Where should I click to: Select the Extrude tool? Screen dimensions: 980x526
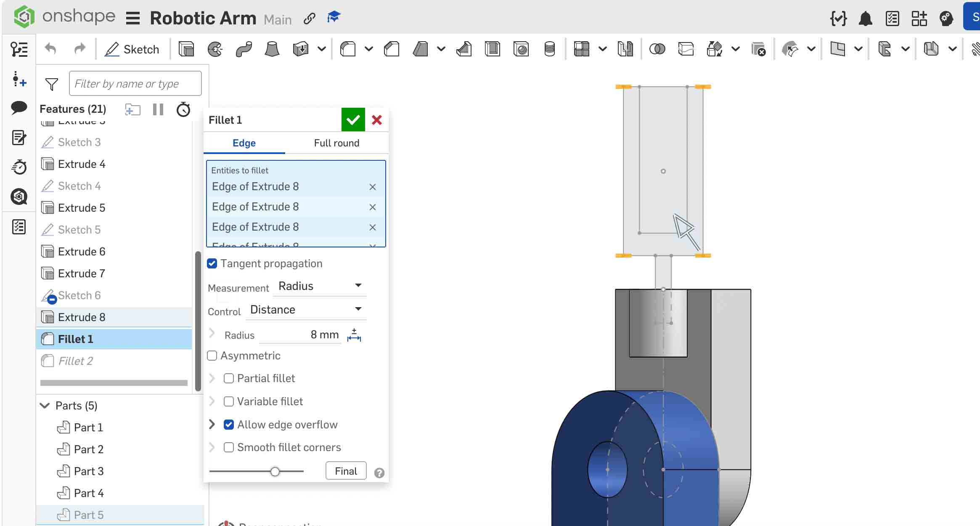tap(186, 49)
